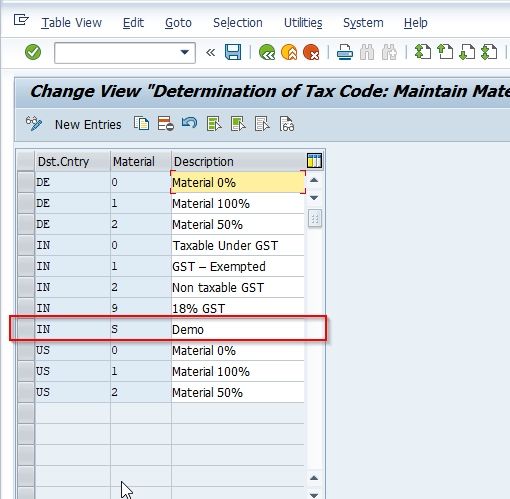Open the window control menu icon
Viewport: 510px width, 499px height.
(21, 20)
